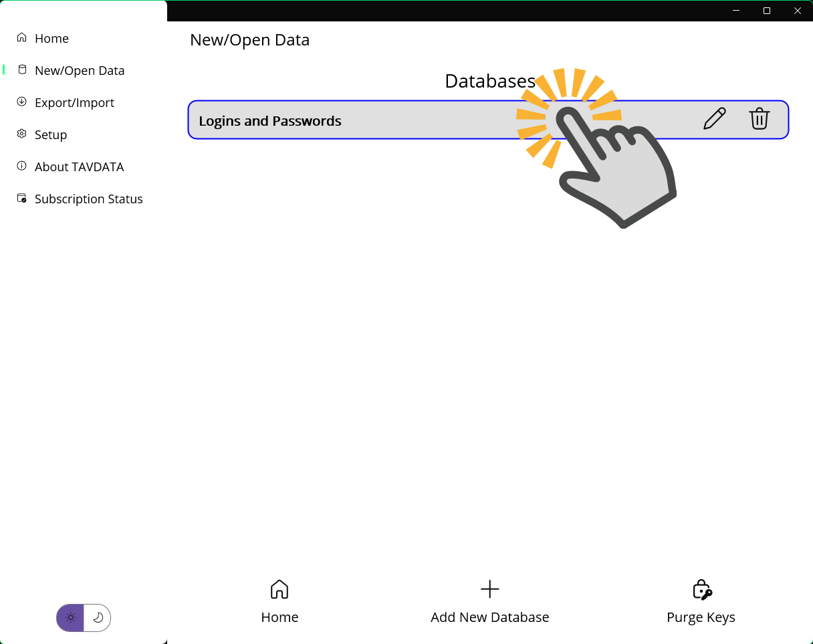Click the plus icon for Add New Database
The image size is (813, 644).
pos(490,589)
